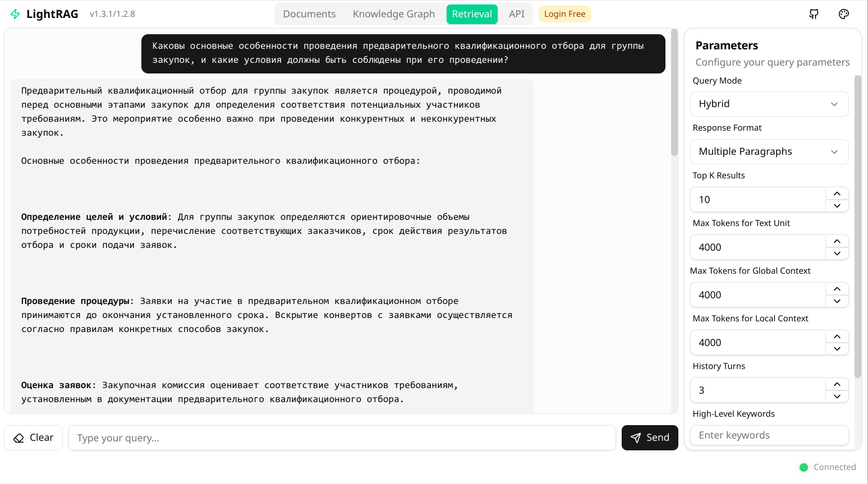Screen dimensions: 868x484
Task: Open the Knowledge Graph tab
Action: coord(393,13)
